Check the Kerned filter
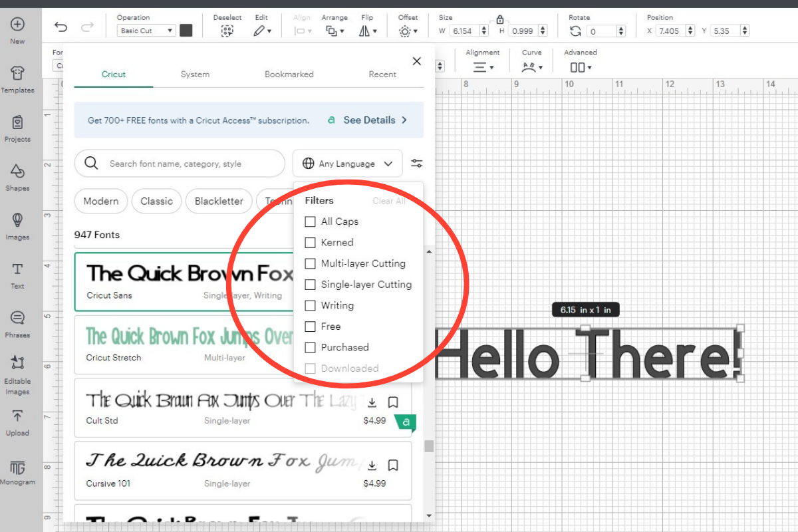The width and height of the screenshot is (798, 532). pyautogui.click(x=310, y=243)
